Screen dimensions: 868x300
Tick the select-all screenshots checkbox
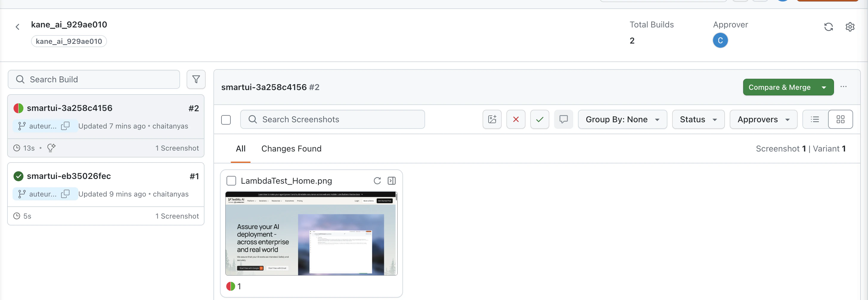point(226,120)
